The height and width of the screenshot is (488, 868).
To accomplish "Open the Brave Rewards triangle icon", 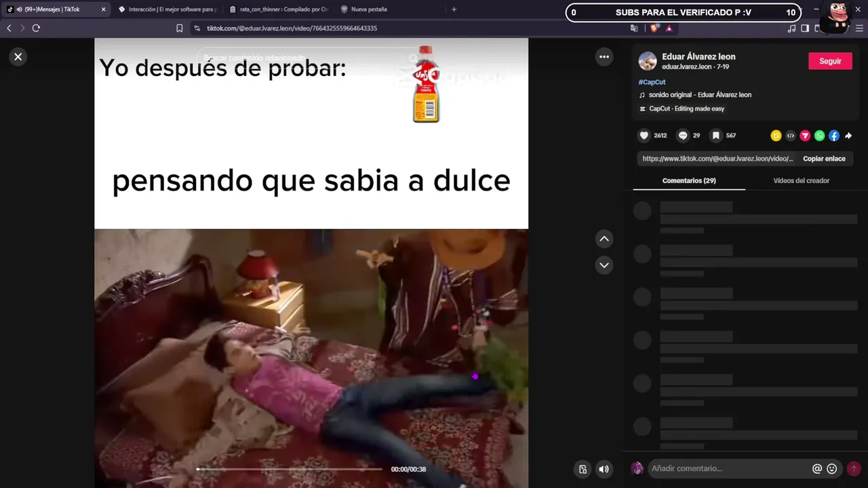I will [x=669, y=28].
